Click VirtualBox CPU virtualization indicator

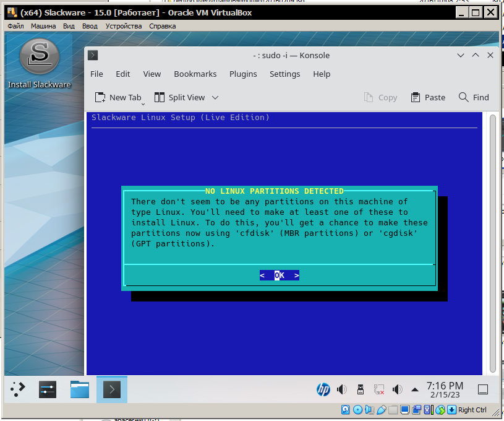pyautogui.click(x=429, y=410)
